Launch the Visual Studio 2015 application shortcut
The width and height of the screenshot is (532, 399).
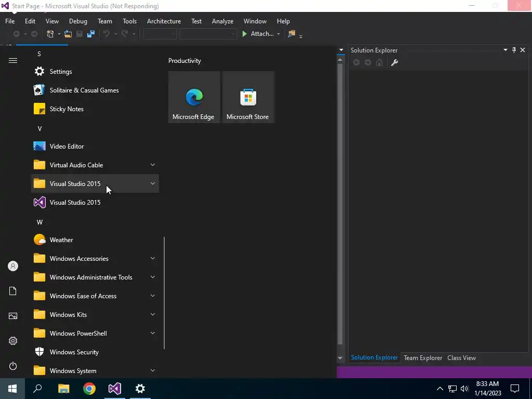click(x=95, y=202)
